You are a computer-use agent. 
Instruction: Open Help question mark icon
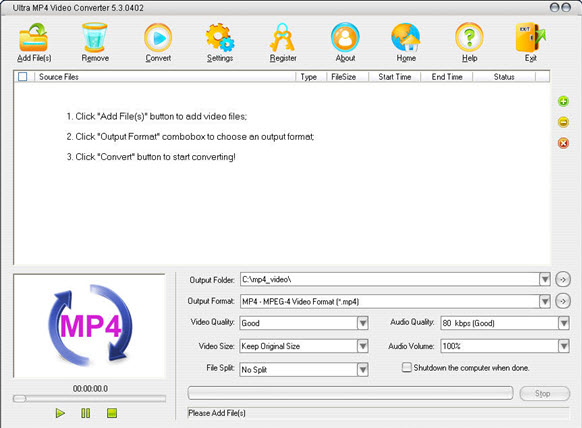point(469,37)
